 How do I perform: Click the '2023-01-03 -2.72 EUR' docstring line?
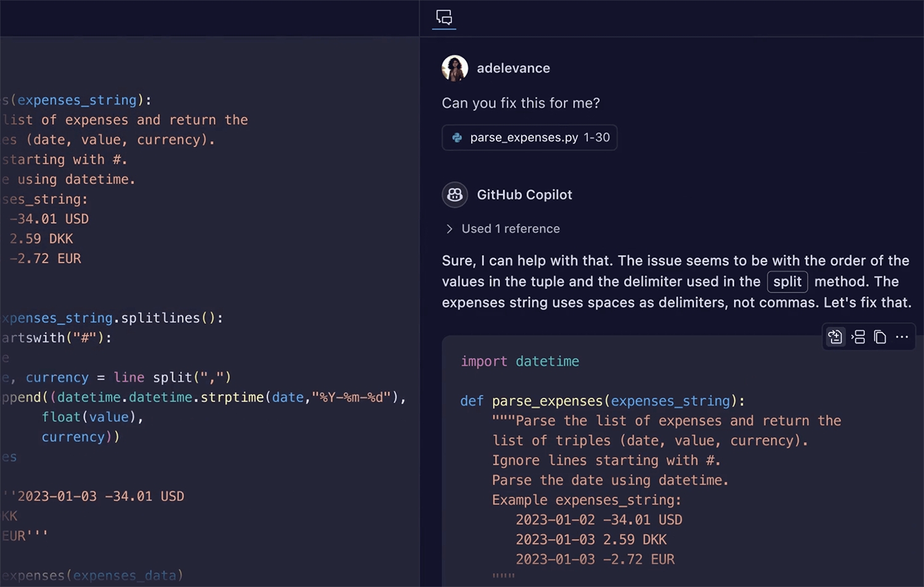(595, 559)
